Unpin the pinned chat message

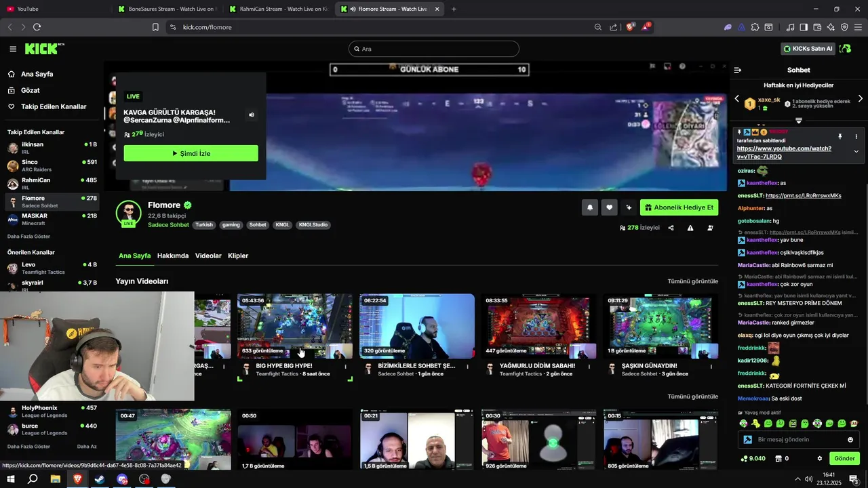[840, 136]
